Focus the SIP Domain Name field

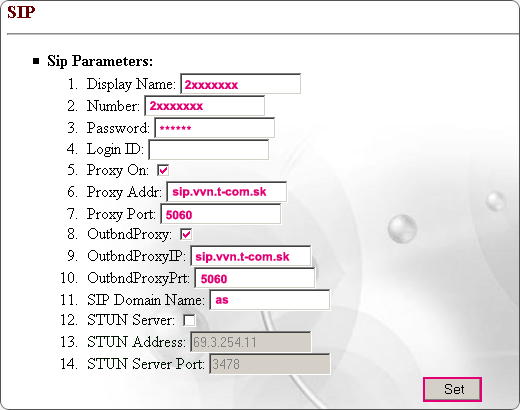click(270, 300)
